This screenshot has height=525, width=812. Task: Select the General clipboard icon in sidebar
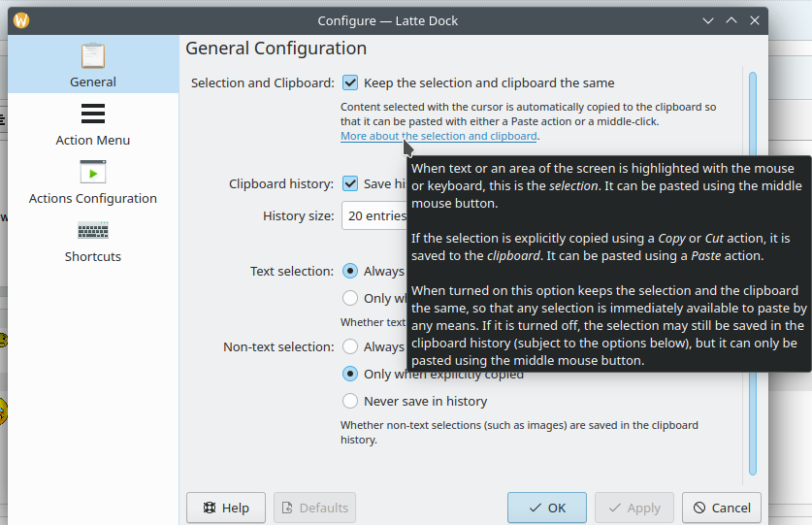click(x=93, y=55)
